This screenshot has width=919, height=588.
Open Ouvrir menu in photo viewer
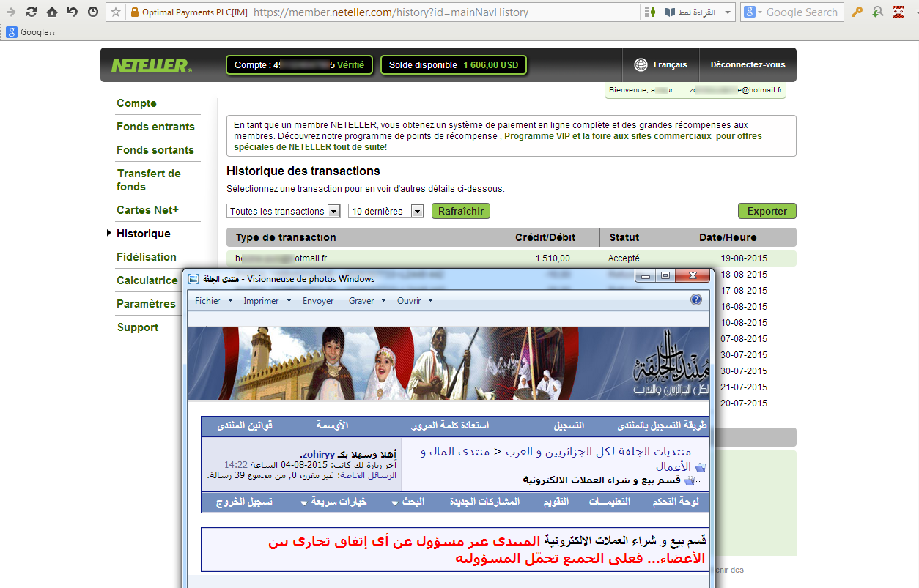click(x=416, y=301)
